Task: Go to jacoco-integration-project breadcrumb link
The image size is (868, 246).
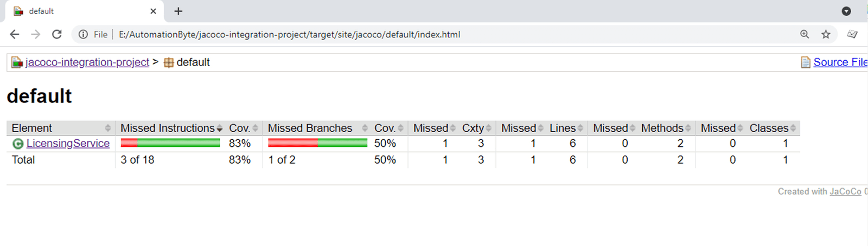Action: coord(87,62)
